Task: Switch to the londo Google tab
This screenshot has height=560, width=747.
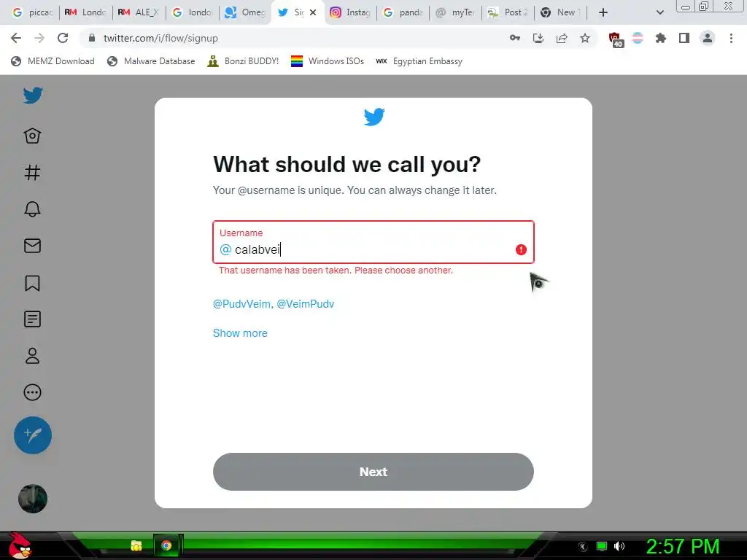Action: (193, 12)
